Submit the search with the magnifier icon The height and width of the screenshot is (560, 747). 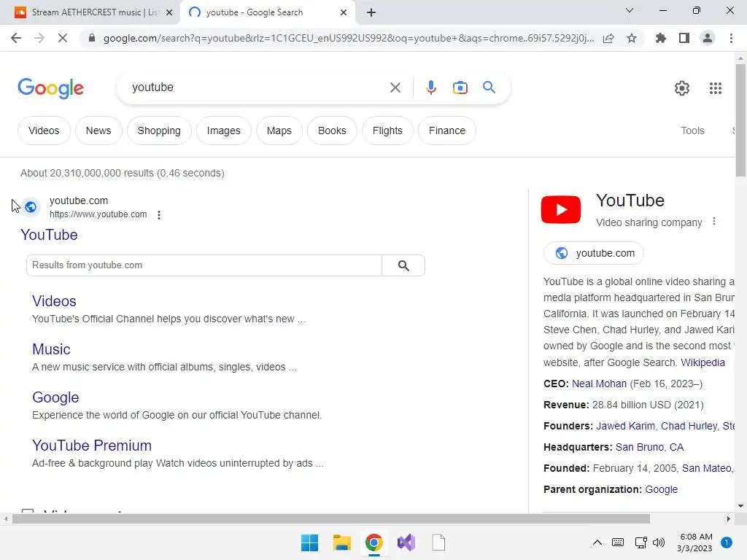489,87
